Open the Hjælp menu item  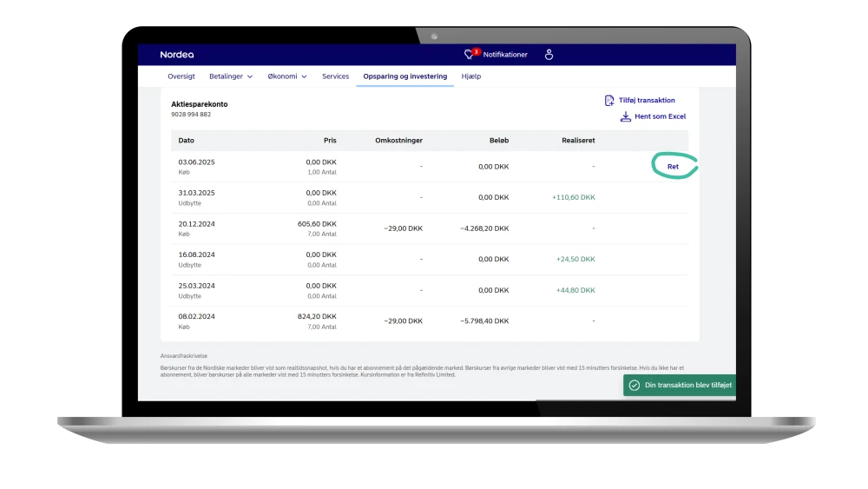[x=471, y=76]
